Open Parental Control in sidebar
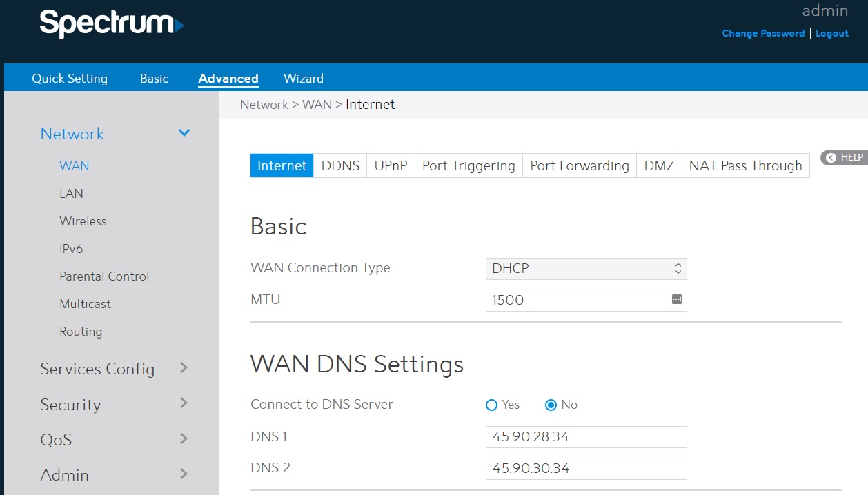This screenshot has height=495, width=868. [x=104, y=276]
